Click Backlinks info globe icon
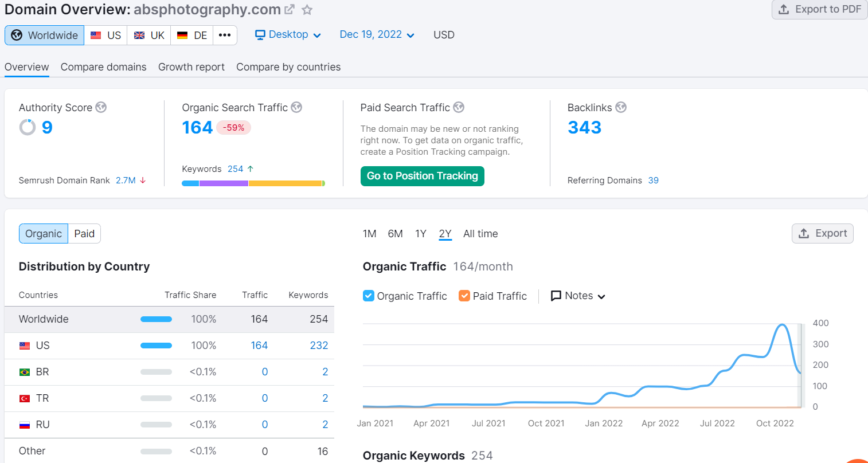 621,107
